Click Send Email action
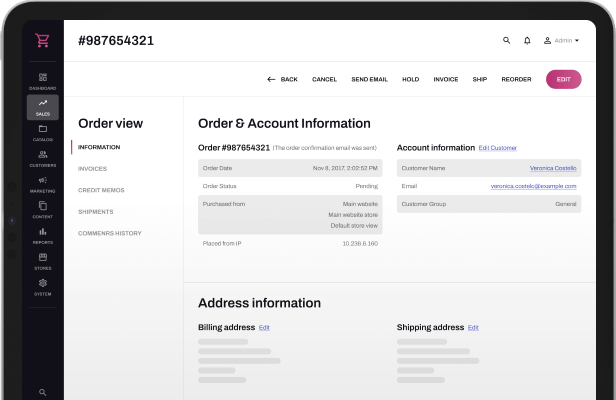This screenshot has width=616, height=400. coord(369,79)
